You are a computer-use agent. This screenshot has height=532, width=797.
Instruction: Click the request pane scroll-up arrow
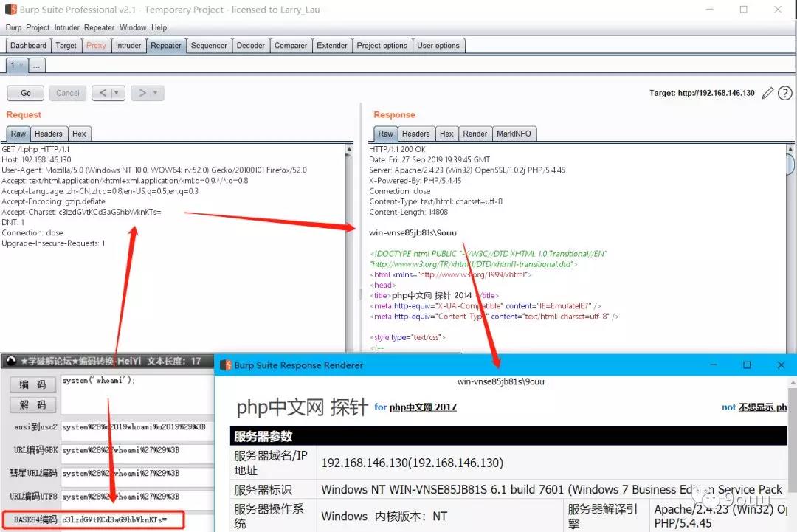coord(348,149)
